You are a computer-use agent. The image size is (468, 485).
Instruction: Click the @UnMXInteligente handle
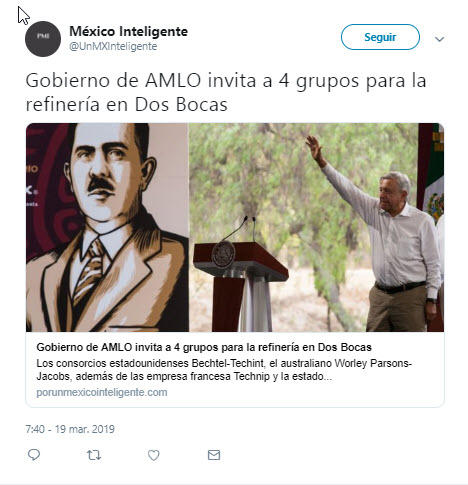[x=113, y=46]
